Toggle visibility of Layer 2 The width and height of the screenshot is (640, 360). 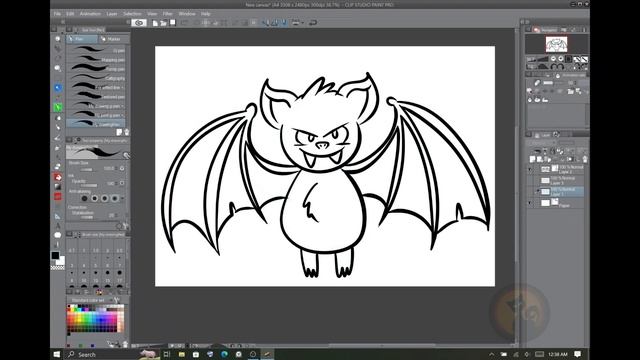530,169
